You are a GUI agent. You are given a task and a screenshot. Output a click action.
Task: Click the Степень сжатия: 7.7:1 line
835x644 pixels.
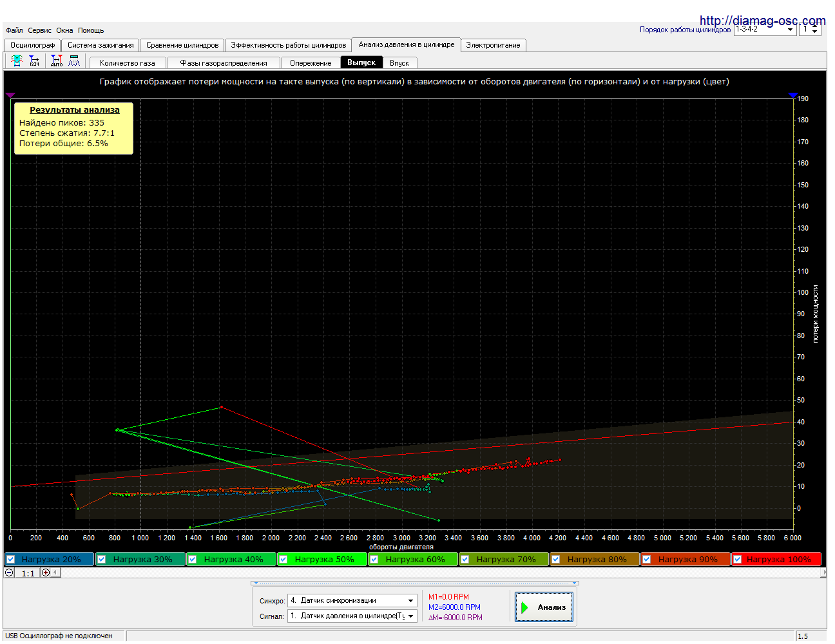pos(67,133)
